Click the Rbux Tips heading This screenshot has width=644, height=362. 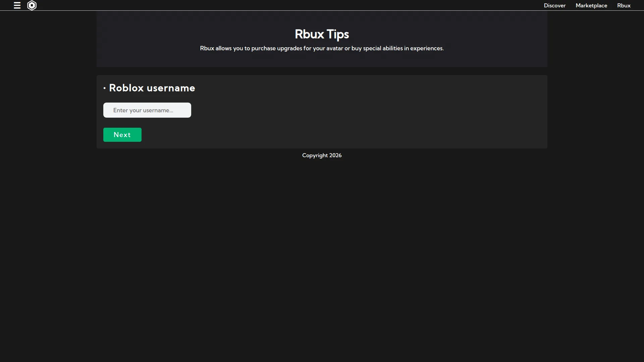pos(322,34)
